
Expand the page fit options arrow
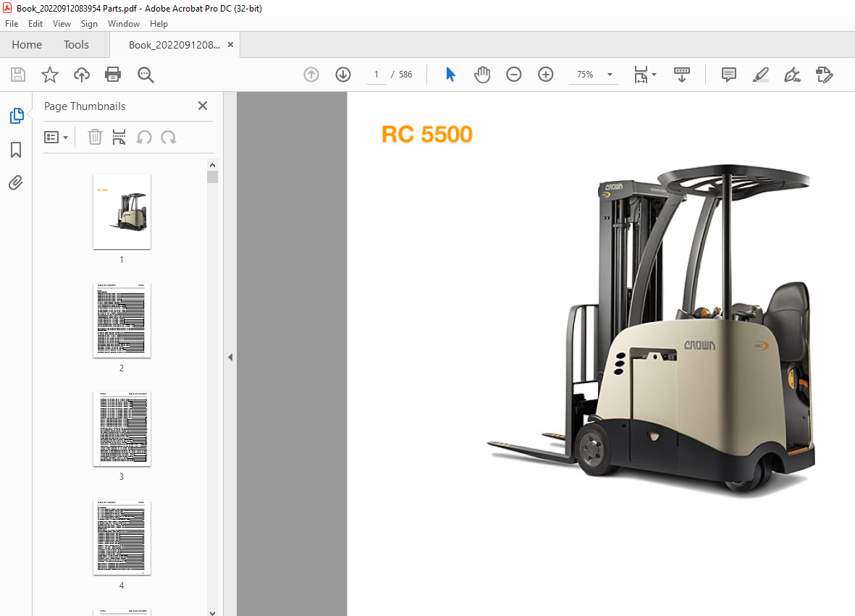[654, 75]
